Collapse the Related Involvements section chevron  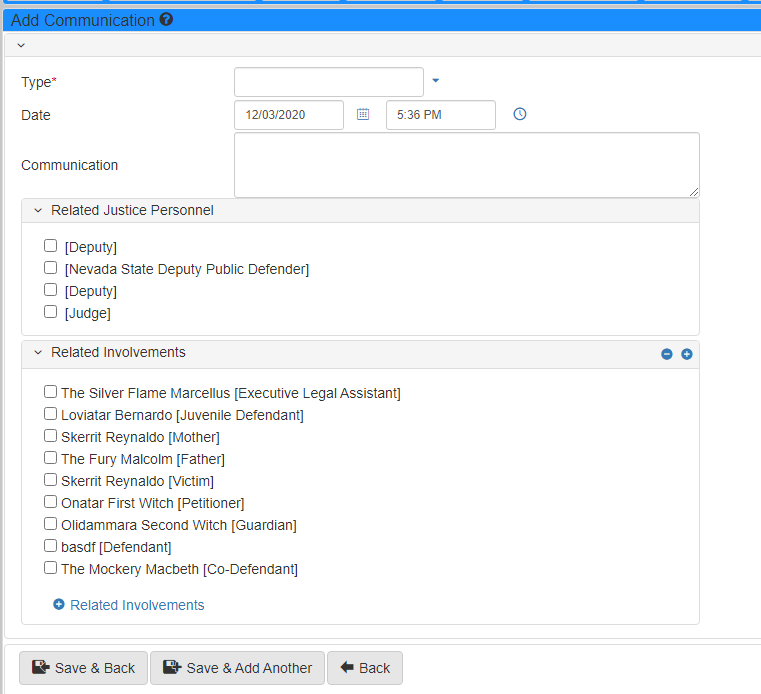pyautogui.click(x=38, y=352)
